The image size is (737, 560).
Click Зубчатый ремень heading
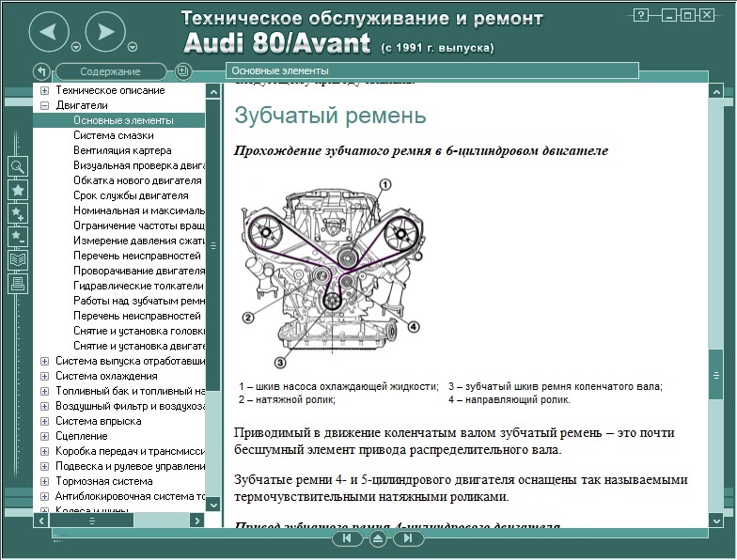coord(331,115)
